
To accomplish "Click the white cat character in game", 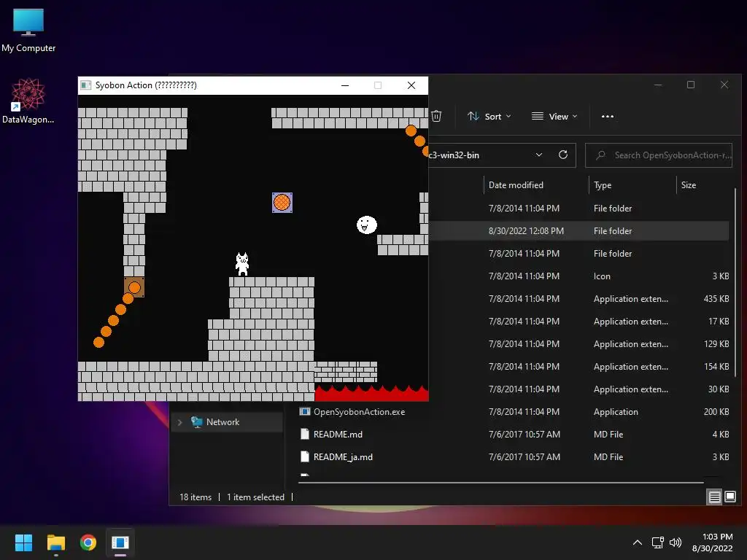I will coord(242,264).
